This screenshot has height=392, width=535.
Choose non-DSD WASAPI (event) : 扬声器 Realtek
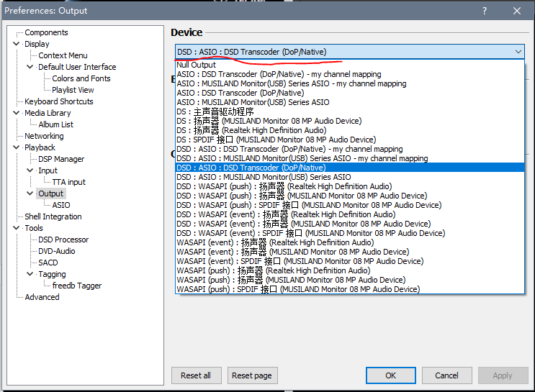350,242
